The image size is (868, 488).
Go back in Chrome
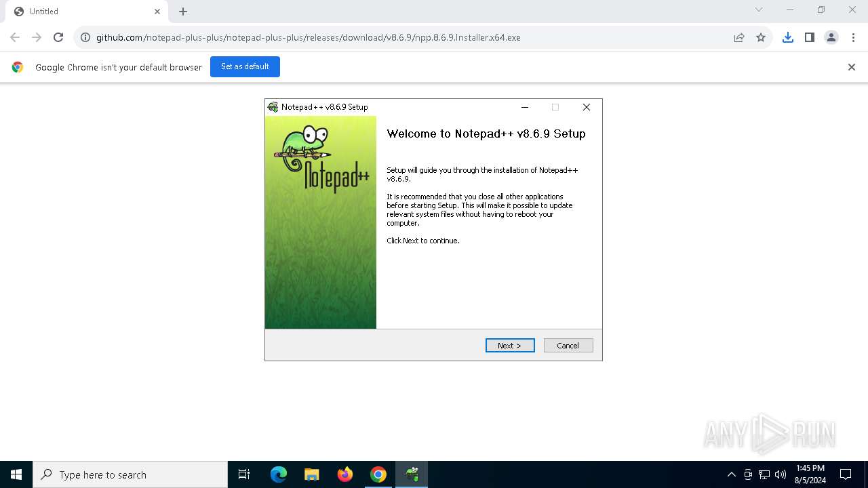coord(15,37)
